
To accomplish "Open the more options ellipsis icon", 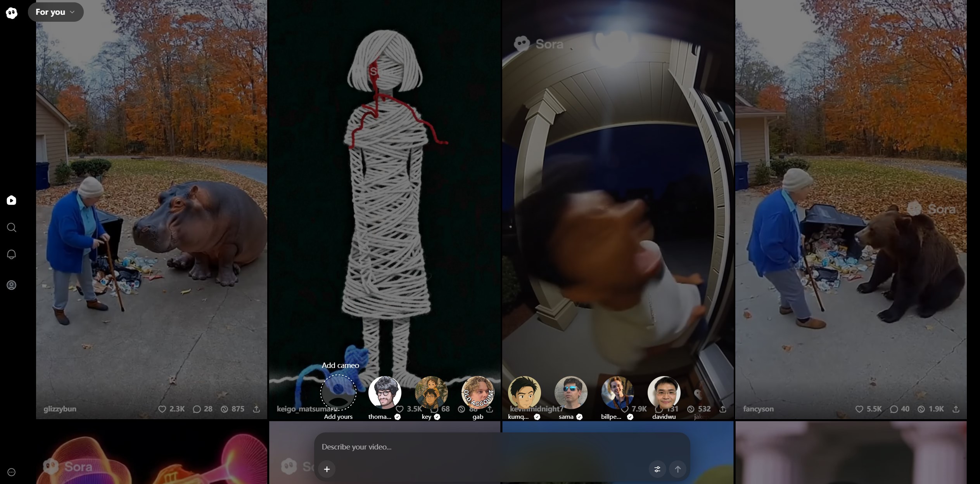I will click(x=12, y=472).
